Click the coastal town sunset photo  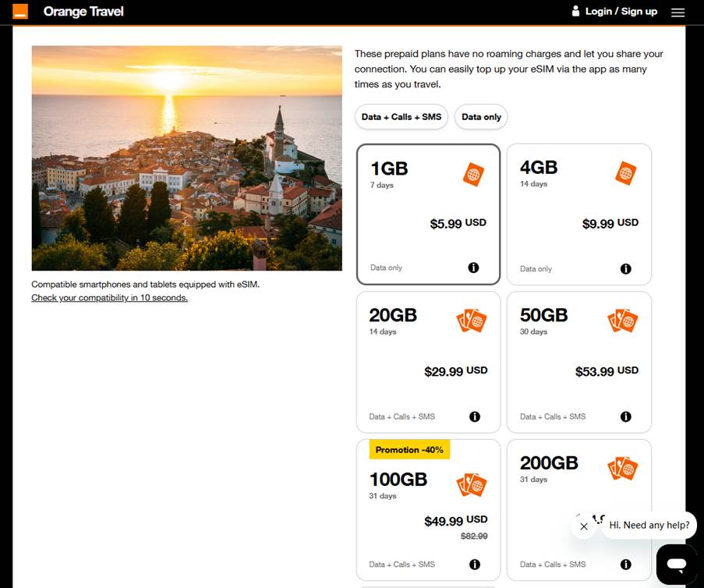click(186, 158)
